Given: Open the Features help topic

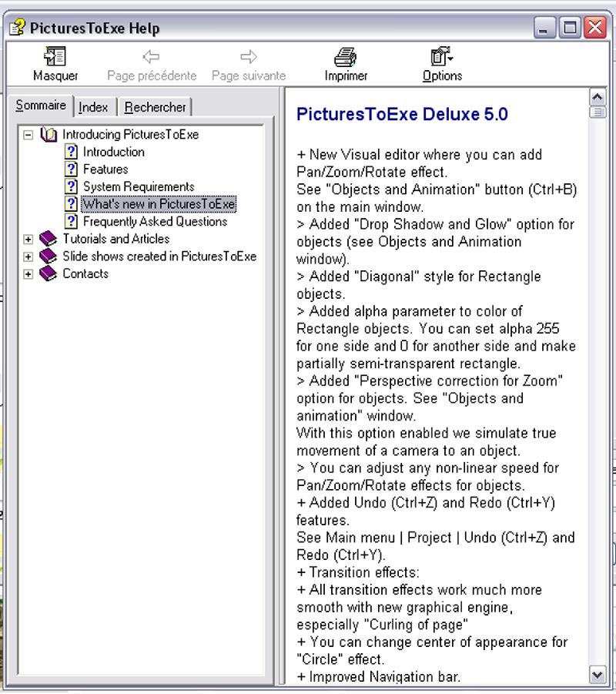Looking at the screenshot, I should 105,169.
